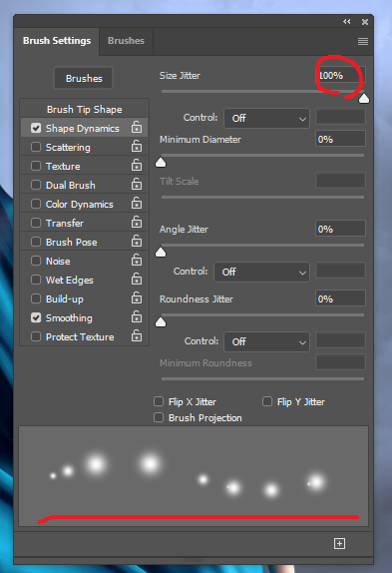The height and width of the screenshot is (573, 392).
Task: Click the Size Jitter percentage field
Action: click(340, 76)
